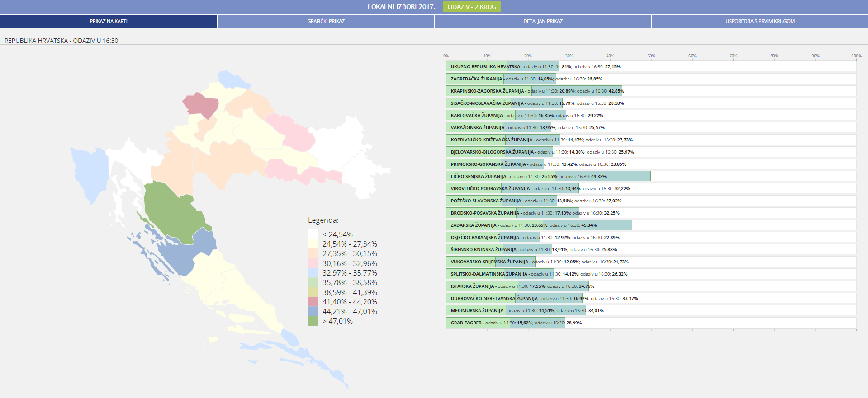The image size is (868, 398).
Task: Click the Krapinsko-Zagorska županija bar row
Action: [x=534, y=91]
